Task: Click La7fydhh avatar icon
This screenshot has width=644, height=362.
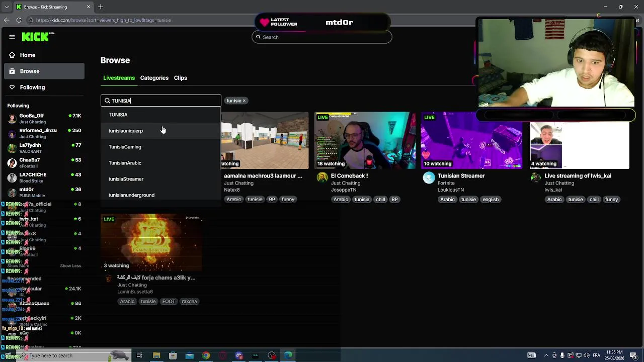Action: click(x=12, y=148)
